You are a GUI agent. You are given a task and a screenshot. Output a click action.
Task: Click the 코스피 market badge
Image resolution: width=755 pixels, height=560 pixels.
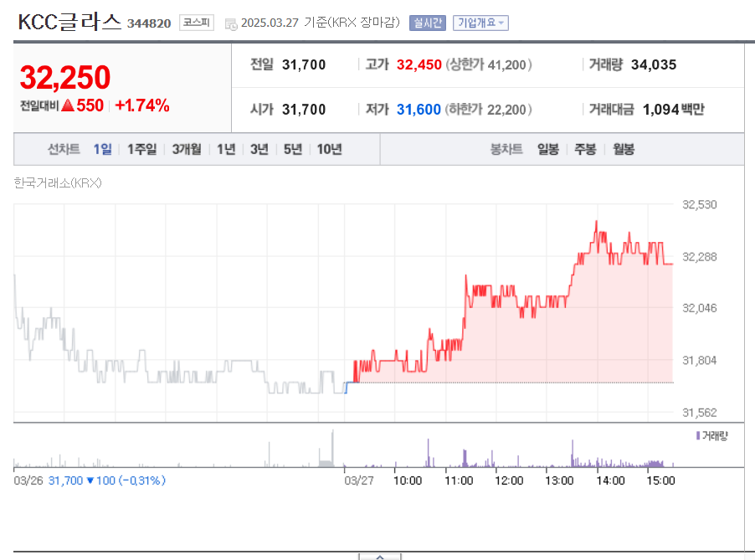[197, 23]
